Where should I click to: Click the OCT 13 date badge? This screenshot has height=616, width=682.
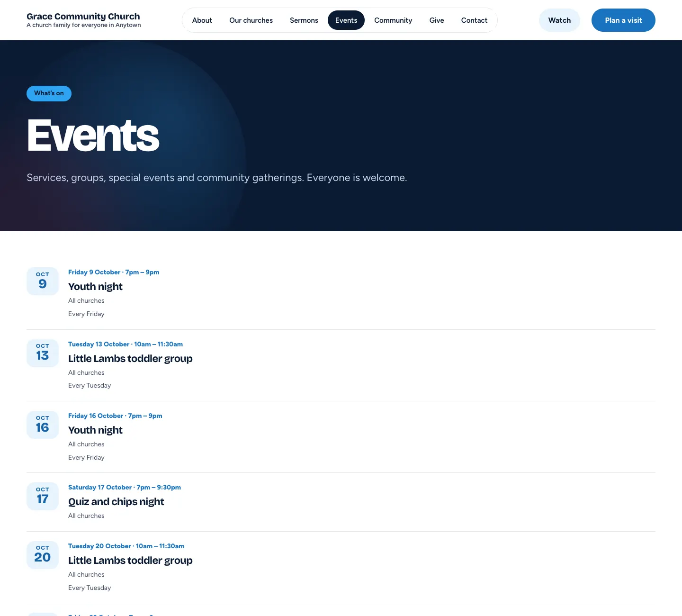43,353
